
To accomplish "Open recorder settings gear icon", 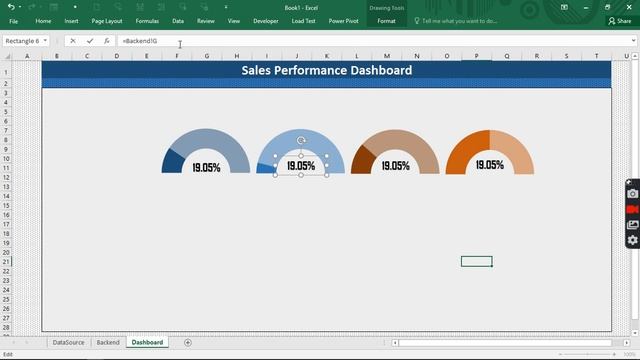I will tap(633, 240).
